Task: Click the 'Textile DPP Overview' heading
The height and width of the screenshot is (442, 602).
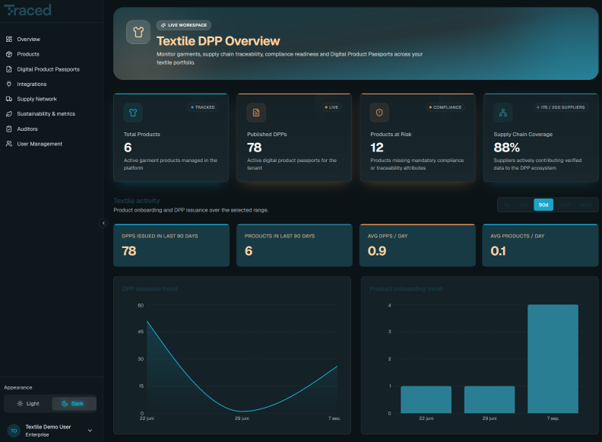Action: (218, 41)
